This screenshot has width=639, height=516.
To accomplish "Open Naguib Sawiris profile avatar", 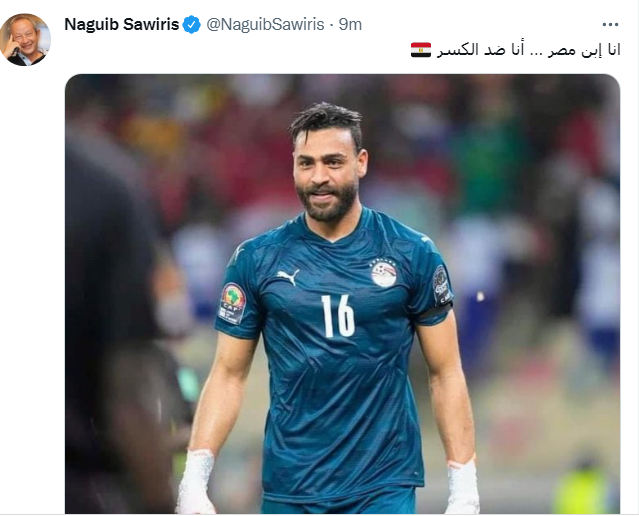I will [25, 40].
